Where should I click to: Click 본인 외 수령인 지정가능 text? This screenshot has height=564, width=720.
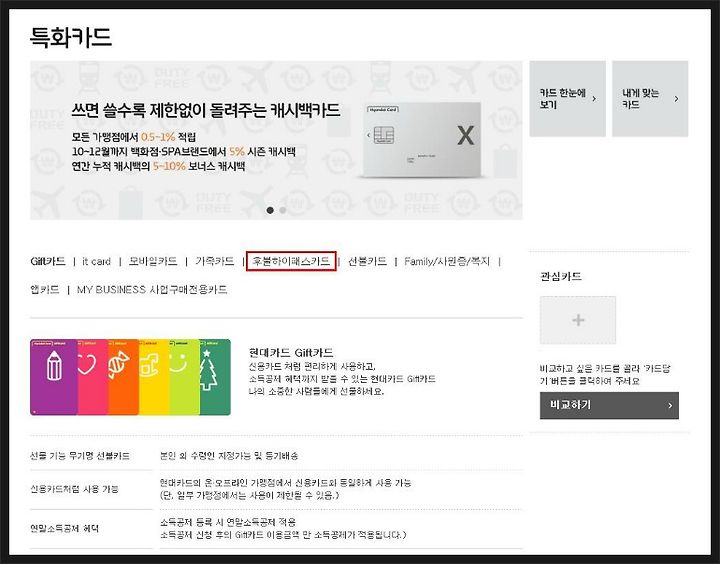[x=229, y=456]
